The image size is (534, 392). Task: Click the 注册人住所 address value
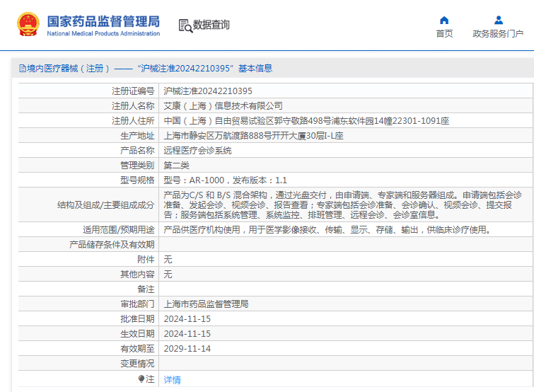click(x=306, y=121)
